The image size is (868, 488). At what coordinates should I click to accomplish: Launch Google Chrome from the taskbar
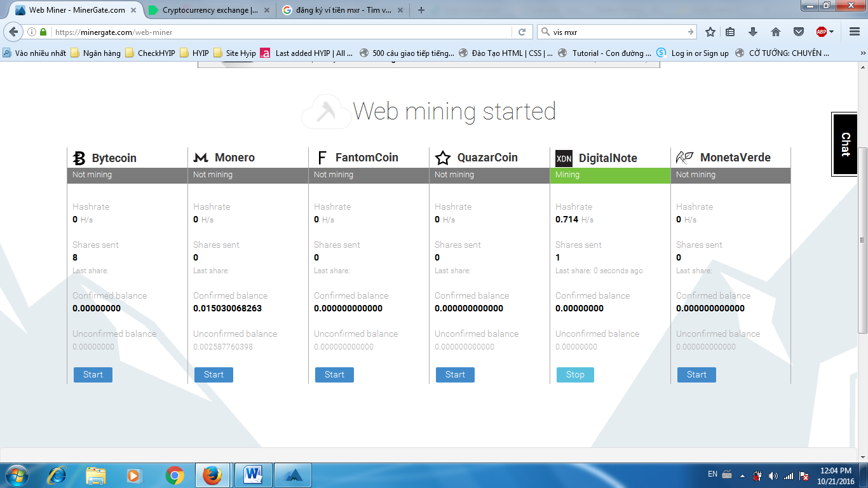[x=175, y=475]
